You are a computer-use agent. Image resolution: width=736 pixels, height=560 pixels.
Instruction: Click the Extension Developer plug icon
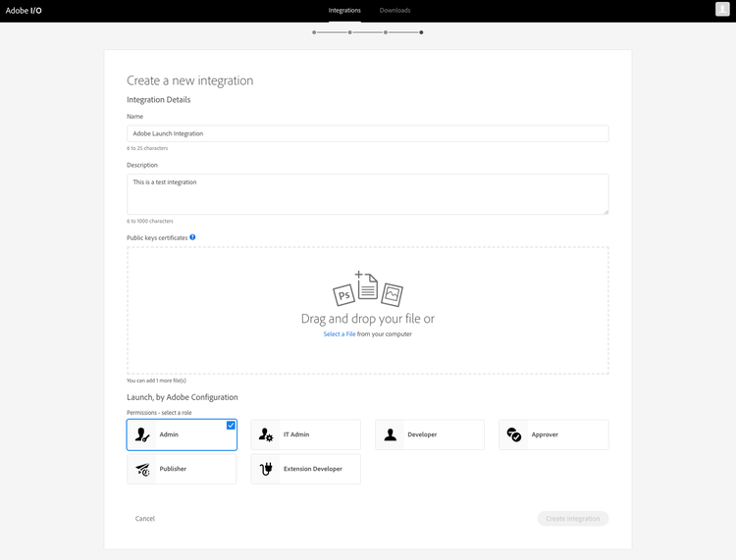tap(266, 469)
